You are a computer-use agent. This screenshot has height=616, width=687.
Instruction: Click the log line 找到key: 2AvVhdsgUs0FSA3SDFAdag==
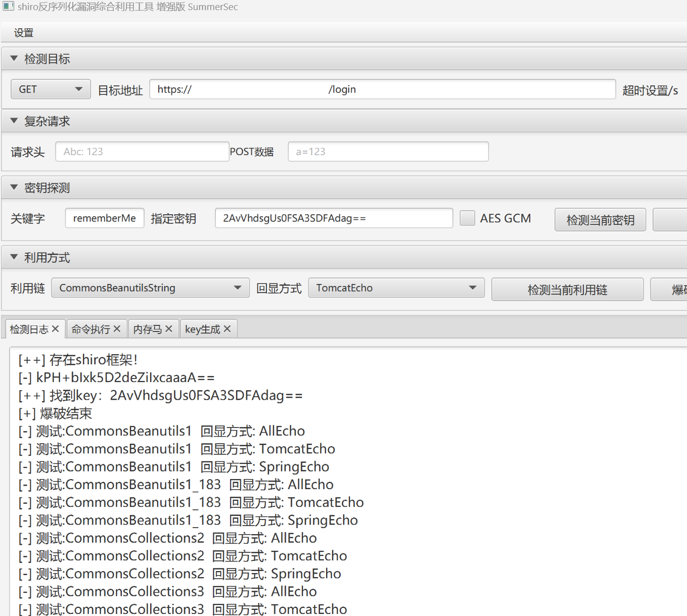(160, 395)
